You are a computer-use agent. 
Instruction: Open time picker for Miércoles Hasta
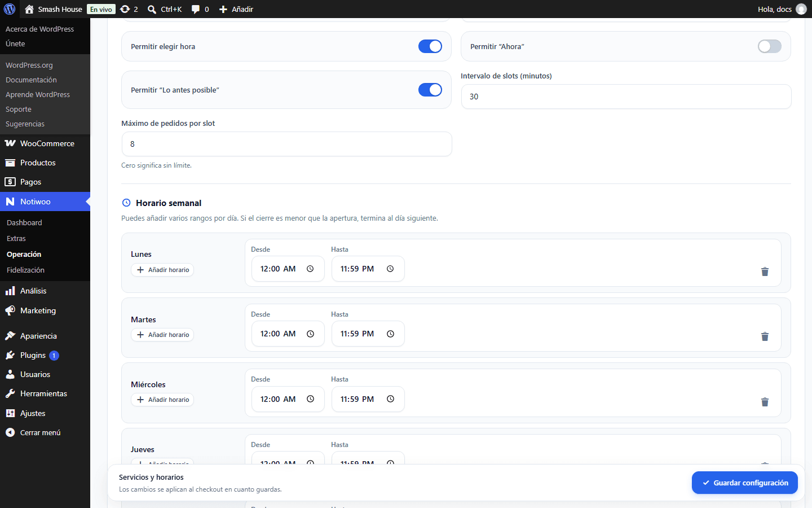(390, 399)
